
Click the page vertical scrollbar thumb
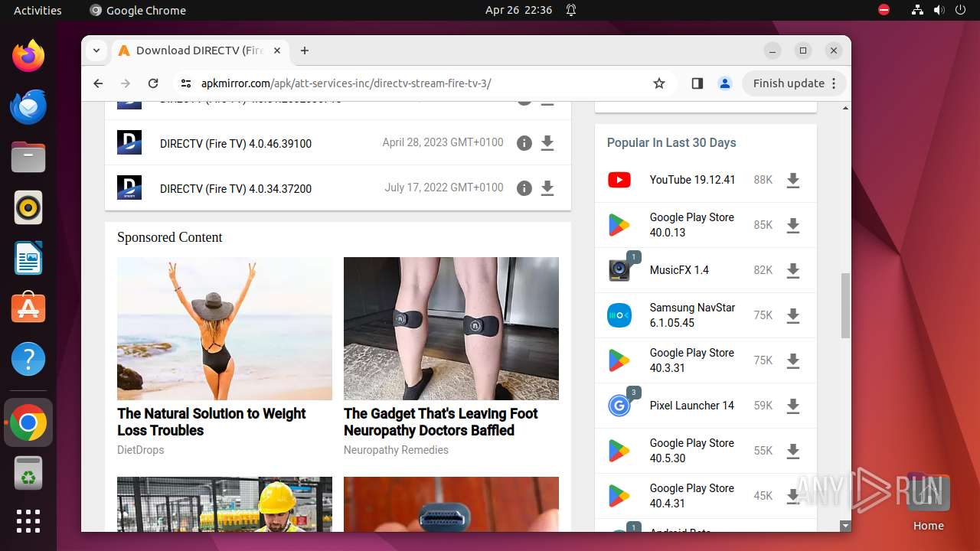tap(845, 305)
